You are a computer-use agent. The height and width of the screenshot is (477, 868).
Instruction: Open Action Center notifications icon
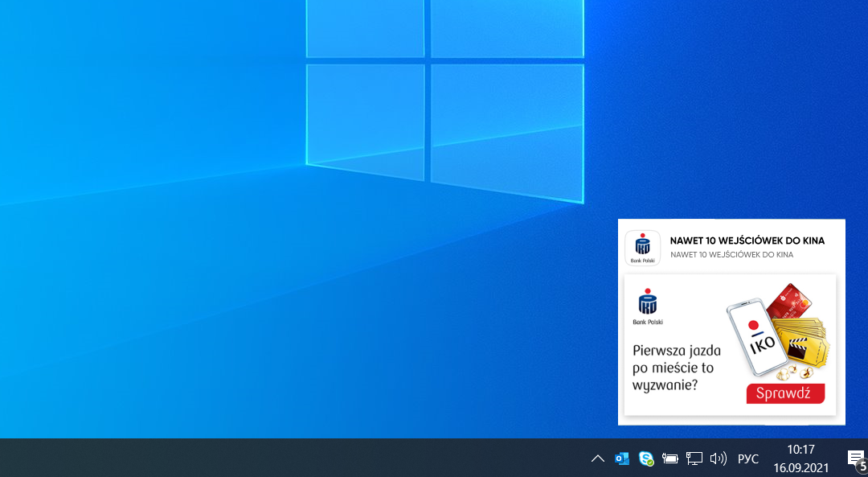tap(857, 458)
